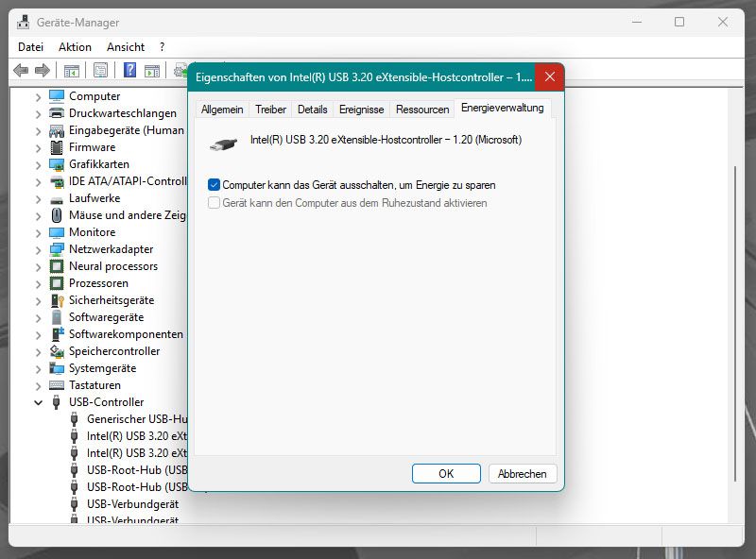The width and height of the screenshot is (756, 559).
Task: Click the Firmware chip icon
Action: click(57, 147)
